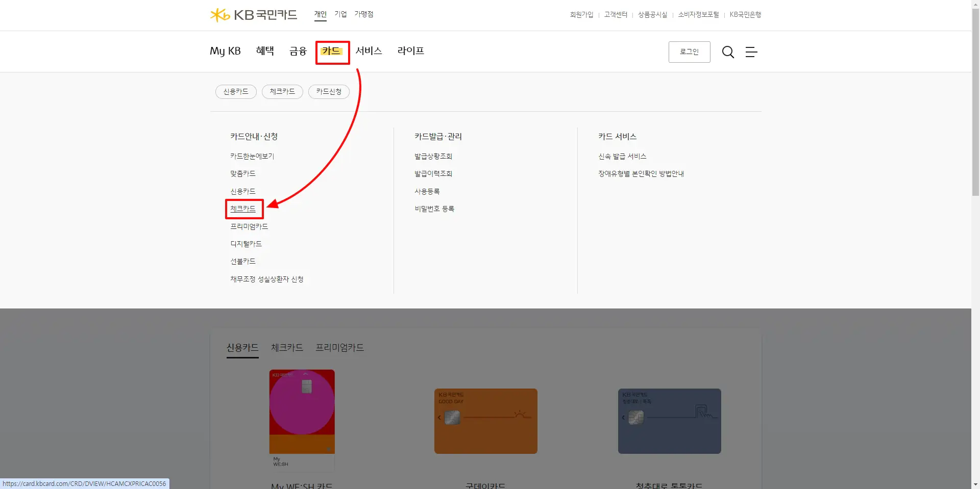
Task: Open the My KB menu
Action: pos(225,51)
